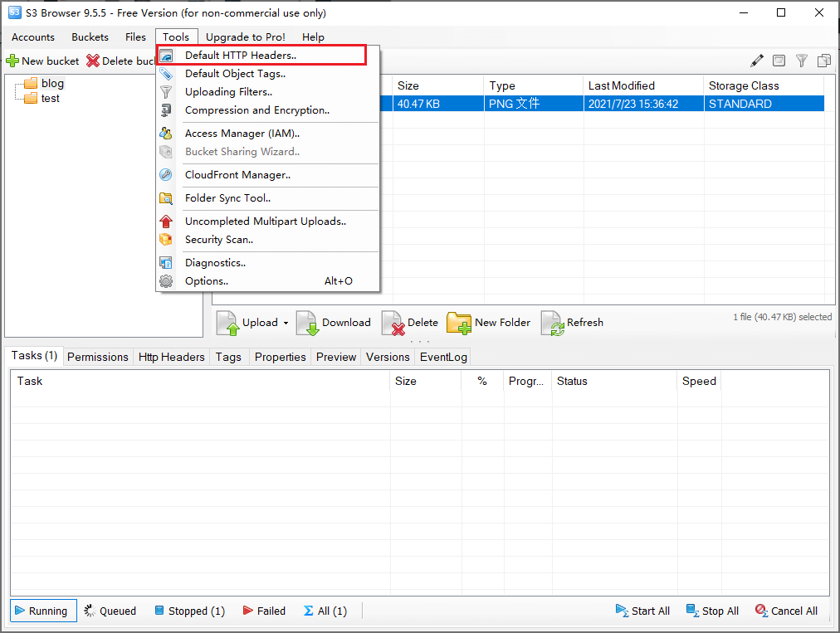Create a New bucket

pos(43,61)
